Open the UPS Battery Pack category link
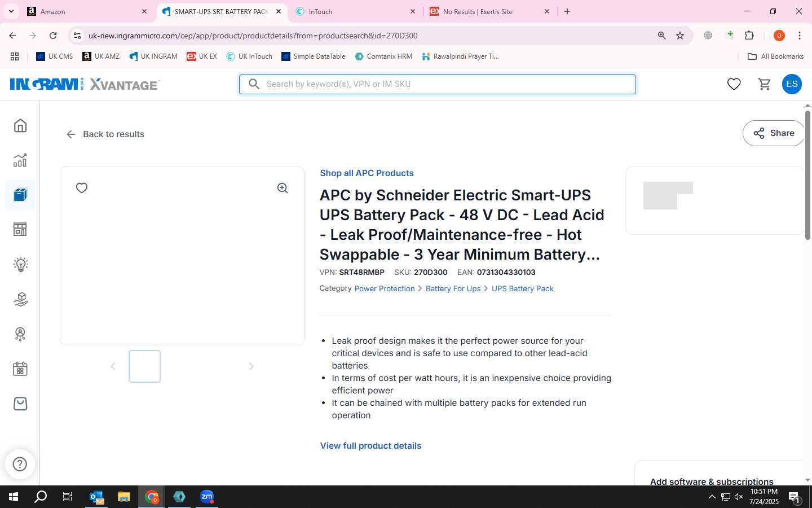This screenshot has height=508, width=812. 522,288
